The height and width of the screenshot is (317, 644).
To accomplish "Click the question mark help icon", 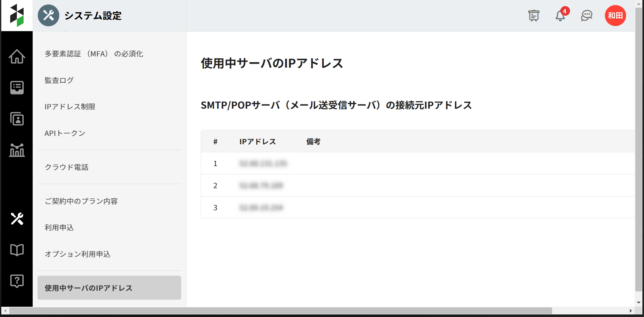I will click(x=17, y=281).
